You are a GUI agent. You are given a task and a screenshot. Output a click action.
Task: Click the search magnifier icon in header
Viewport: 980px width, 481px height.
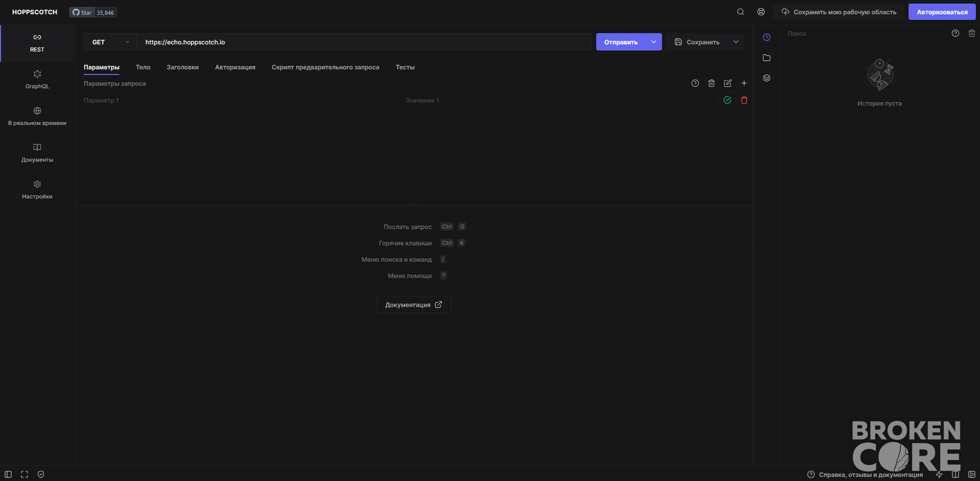[740, 12]
